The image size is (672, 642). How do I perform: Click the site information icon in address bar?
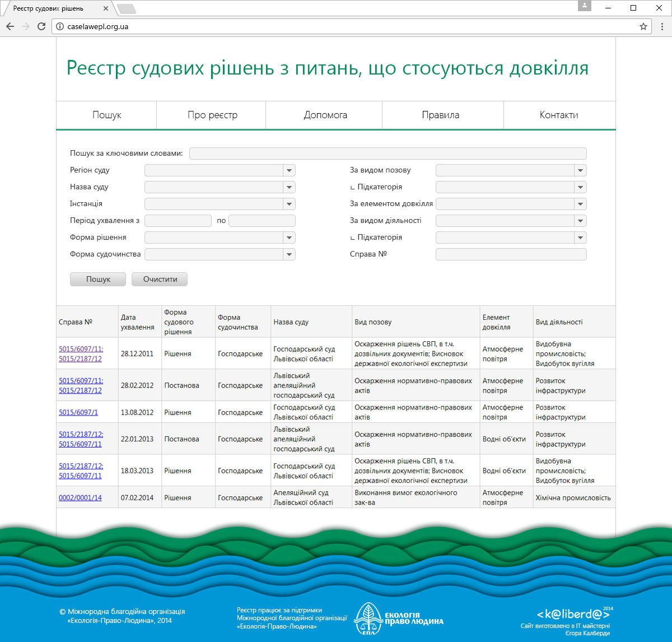[x=60, y=26]
